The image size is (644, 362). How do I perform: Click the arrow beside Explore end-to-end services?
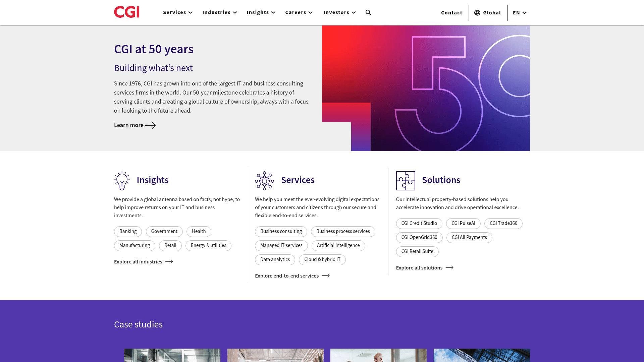(x=325, y=276)
